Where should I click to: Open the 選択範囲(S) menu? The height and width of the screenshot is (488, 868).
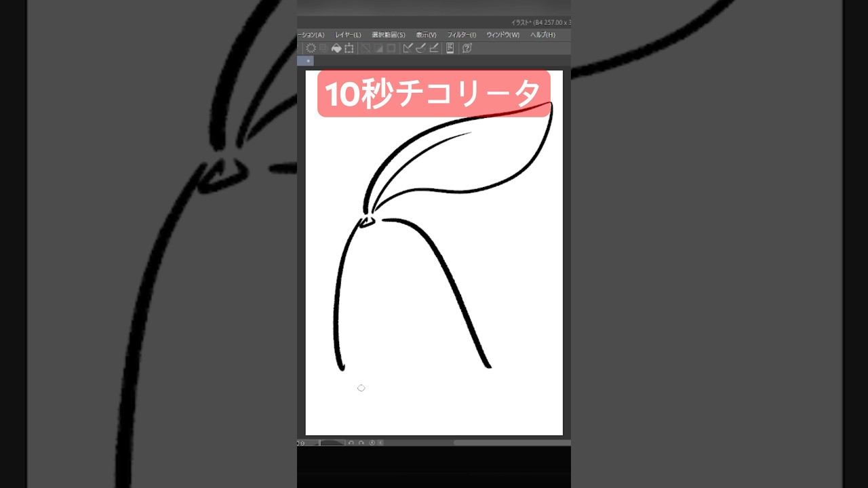[388, 35]
